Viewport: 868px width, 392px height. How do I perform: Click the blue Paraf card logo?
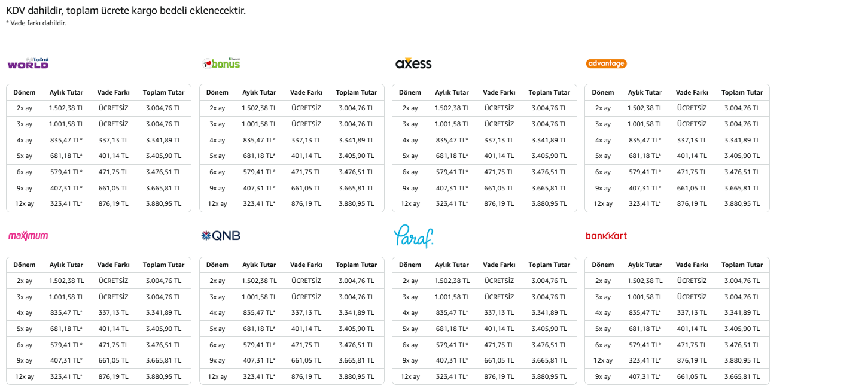tap(413, 236)
